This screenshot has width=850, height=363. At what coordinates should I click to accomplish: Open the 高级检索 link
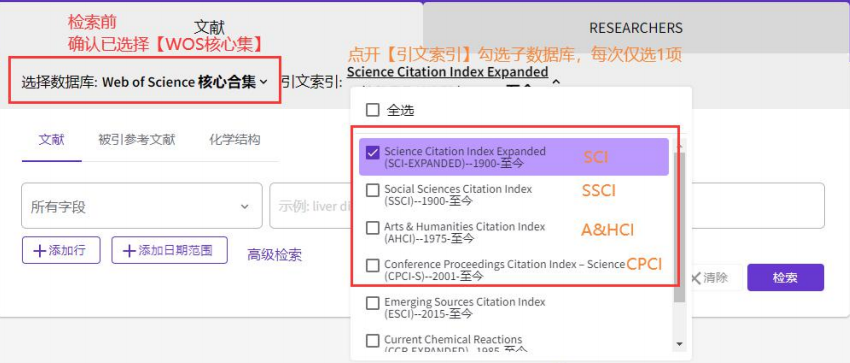point(275,255)
